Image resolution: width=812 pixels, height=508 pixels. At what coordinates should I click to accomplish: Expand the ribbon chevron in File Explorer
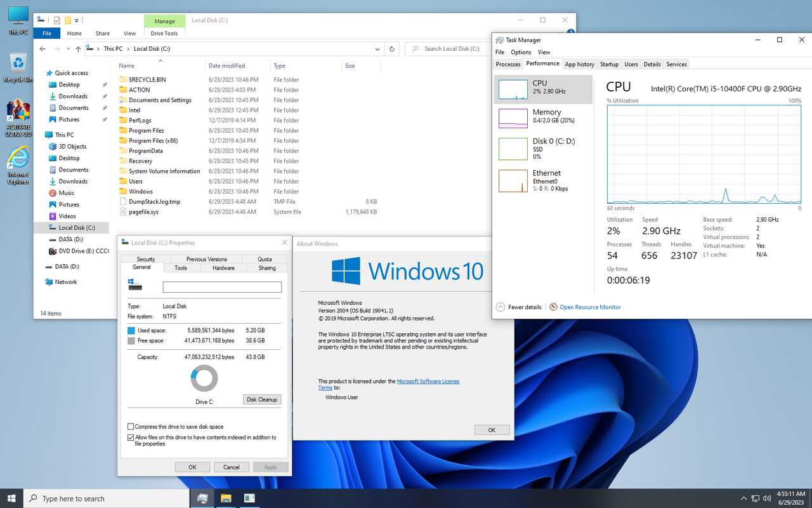[x=559, y=33]
